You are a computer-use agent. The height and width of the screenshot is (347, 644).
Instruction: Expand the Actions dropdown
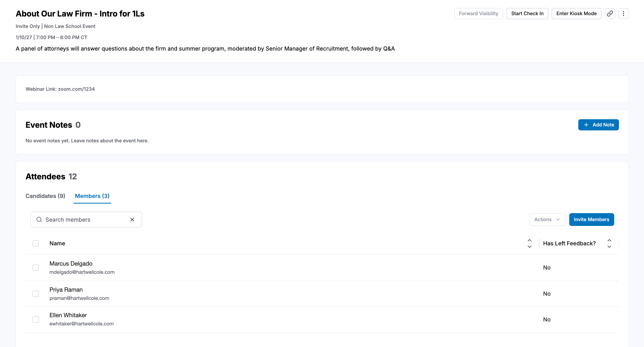click(x=548, y=220)
